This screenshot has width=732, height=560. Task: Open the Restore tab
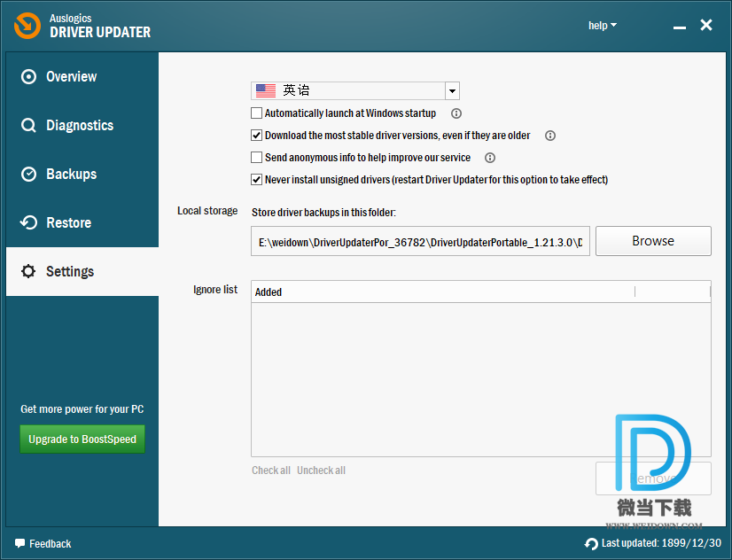point(82,222)
